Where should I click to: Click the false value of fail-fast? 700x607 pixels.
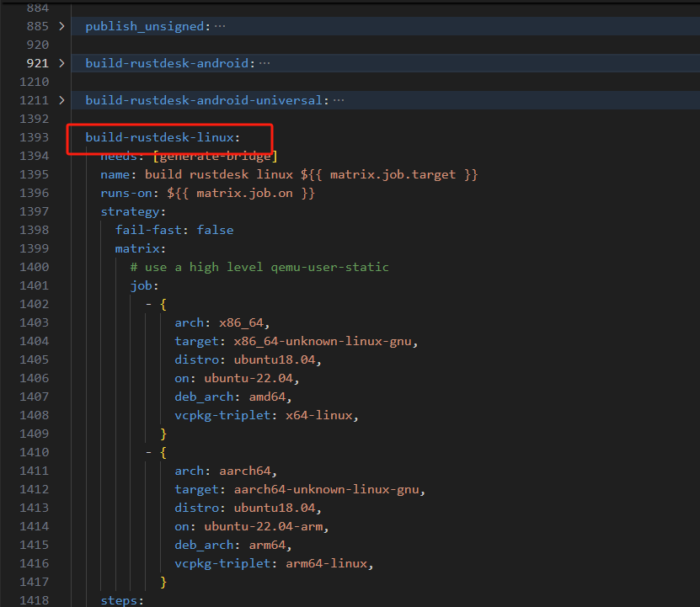point(215,231)
